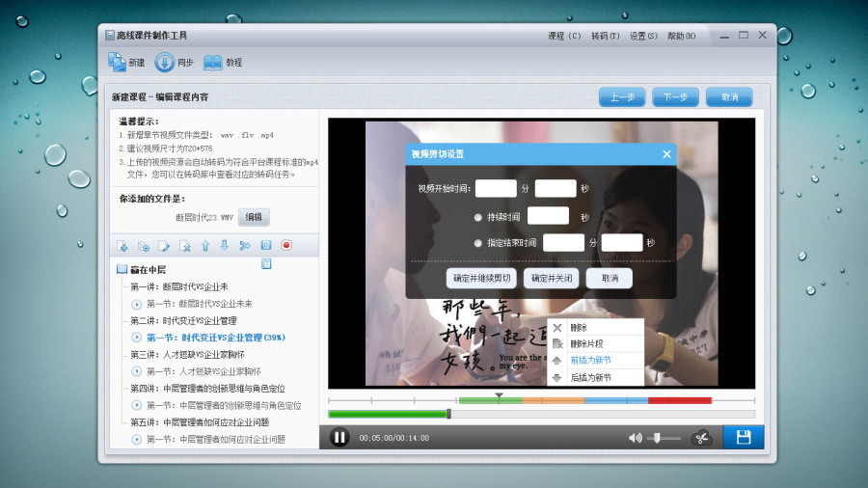Image resolution: width=868 pixels, height=488 pixels.
Task: Click the red segment on the timeline
Action: [x=680, y=400]
